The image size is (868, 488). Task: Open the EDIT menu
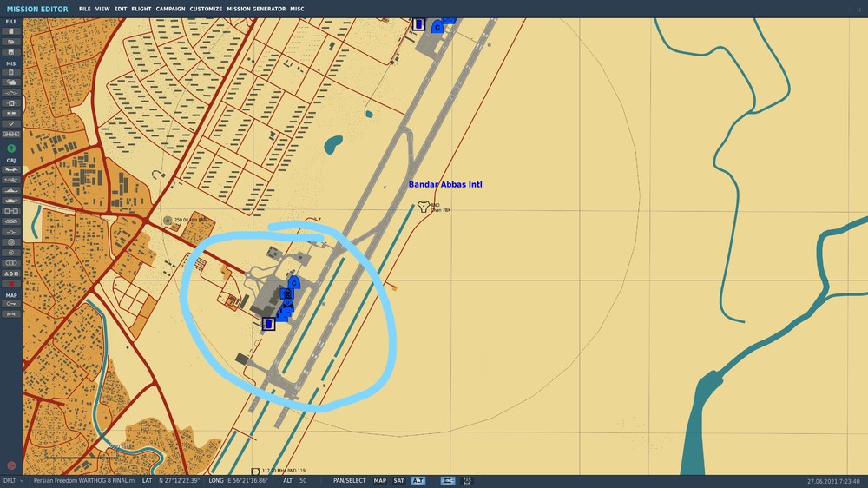coord(120,9)
